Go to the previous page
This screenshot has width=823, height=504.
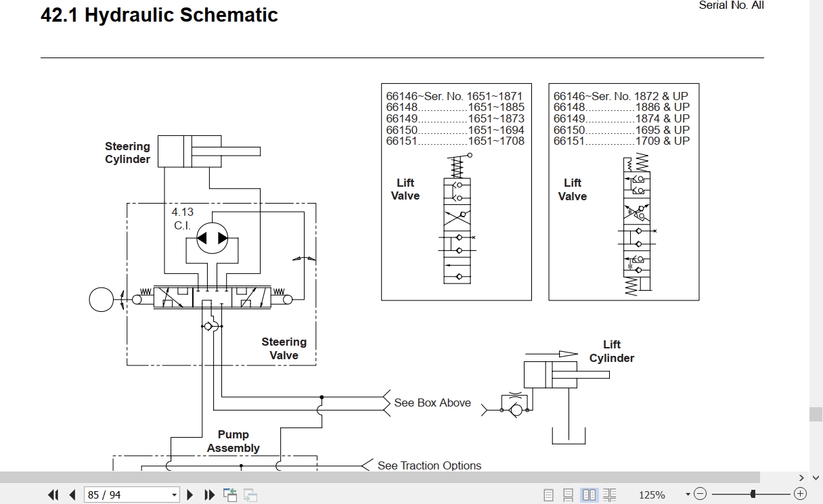pos(72,495)
